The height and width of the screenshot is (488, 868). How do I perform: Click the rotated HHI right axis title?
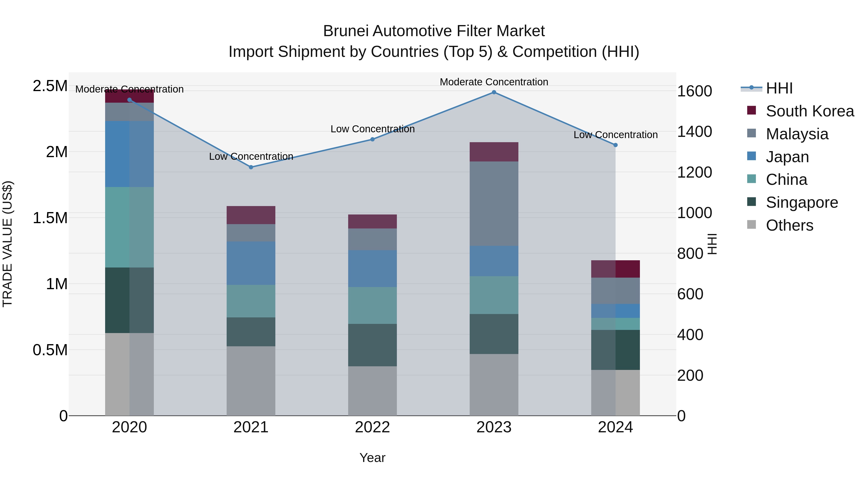coord(712,244)
